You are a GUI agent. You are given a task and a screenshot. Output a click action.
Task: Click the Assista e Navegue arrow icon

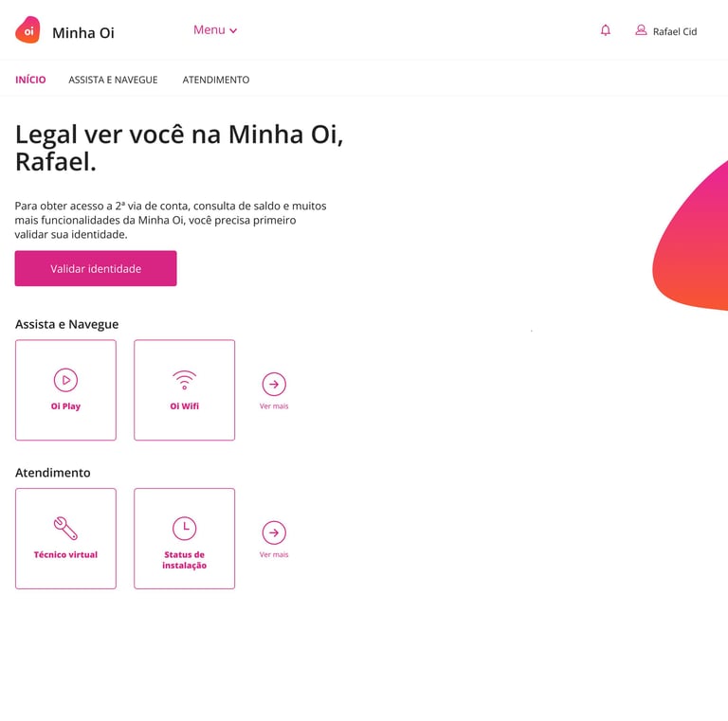274,384
